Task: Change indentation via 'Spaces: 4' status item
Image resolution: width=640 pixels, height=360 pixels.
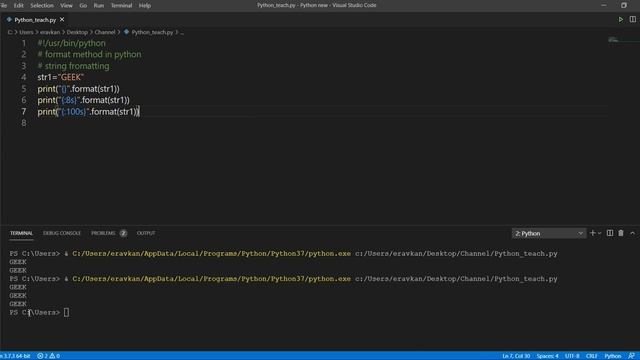Action: point(547,356)
